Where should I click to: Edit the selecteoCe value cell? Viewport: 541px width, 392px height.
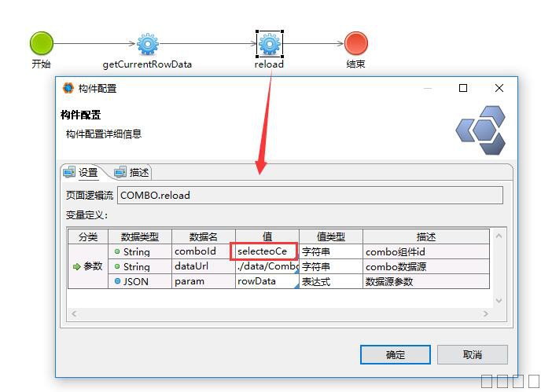tap(267, 251)
